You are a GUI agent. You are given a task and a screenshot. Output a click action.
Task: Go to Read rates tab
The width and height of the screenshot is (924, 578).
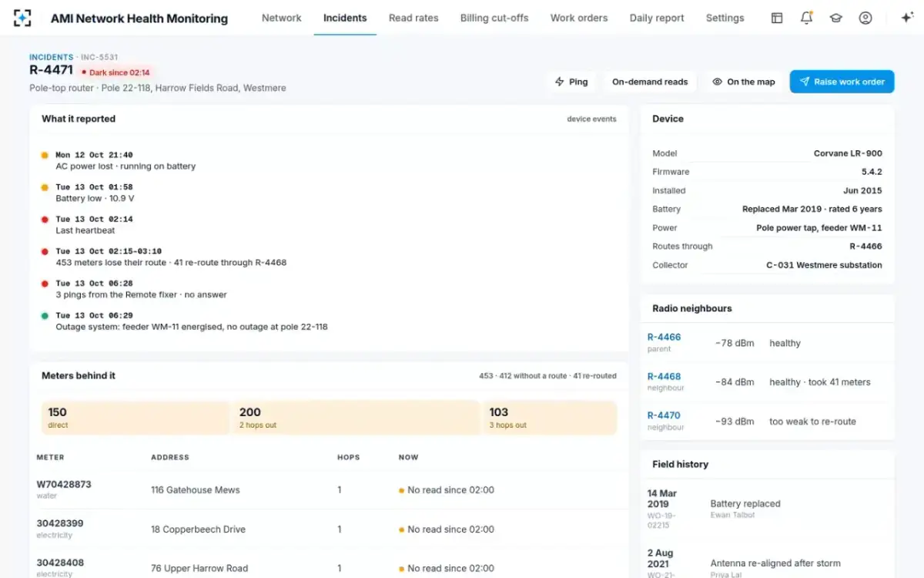pos(413,18)
